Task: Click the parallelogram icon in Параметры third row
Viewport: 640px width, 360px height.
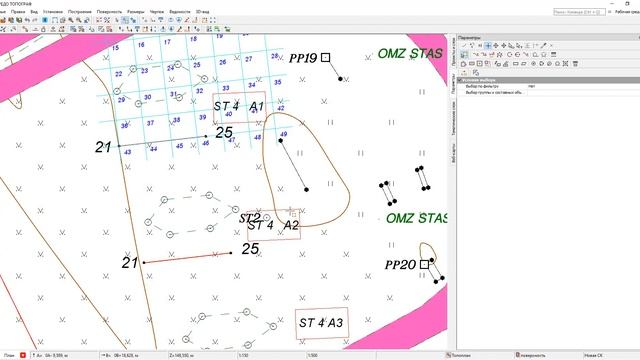Action: click(524, 64)
